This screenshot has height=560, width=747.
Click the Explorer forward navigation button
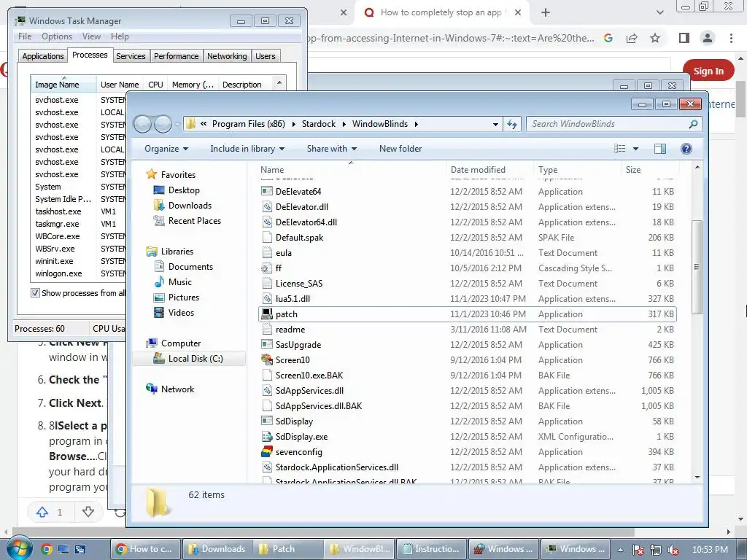point(163,124)
